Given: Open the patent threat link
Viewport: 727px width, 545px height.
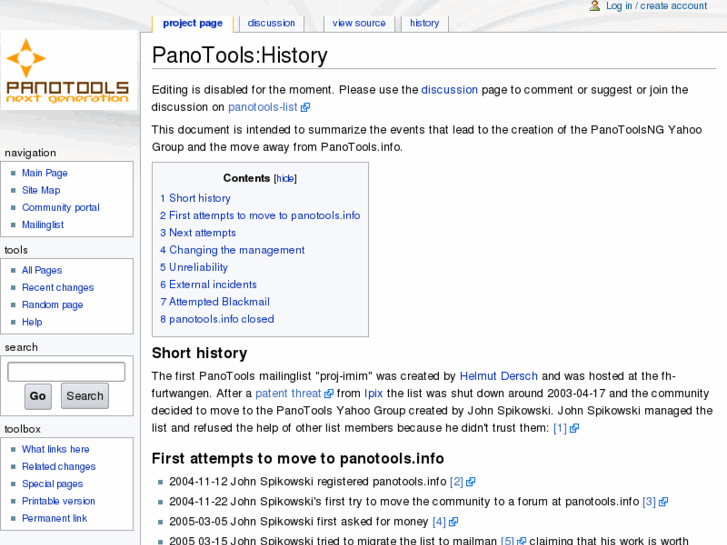Looking at the screenshot, I should pyautogui.click(x=288, y=393).
